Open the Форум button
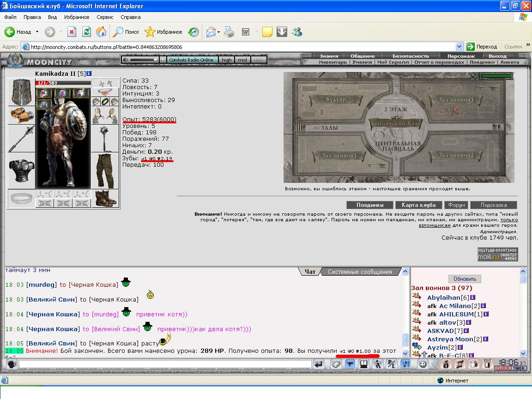The image size is (532, 399). pos(456,205)
